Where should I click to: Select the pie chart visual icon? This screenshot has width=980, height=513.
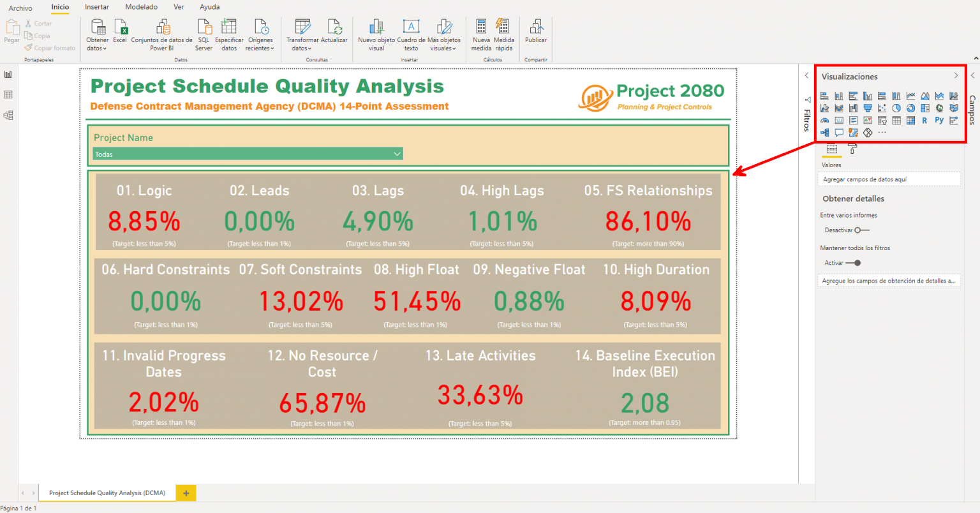pos(896,108)
